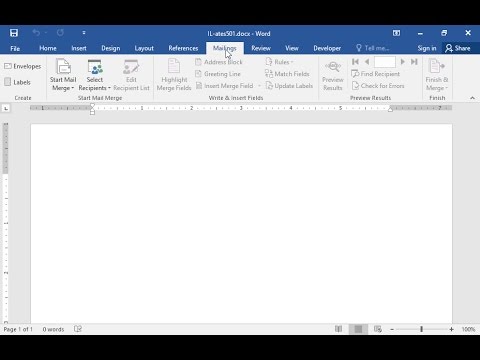Collapse the ribbon with the chevron
Viewport: 480px width, 360px height.
[x=472, y=98]
